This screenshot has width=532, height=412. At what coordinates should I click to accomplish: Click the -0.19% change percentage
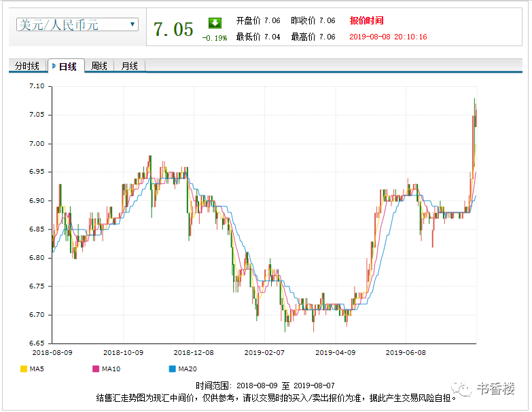pyautogui.click(x=215, y=37)
